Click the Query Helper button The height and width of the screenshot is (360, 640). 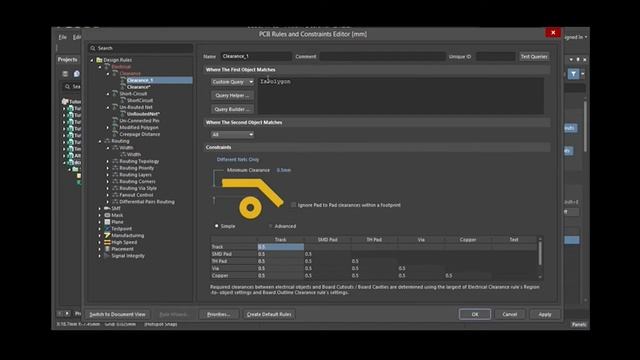(232, 96)
